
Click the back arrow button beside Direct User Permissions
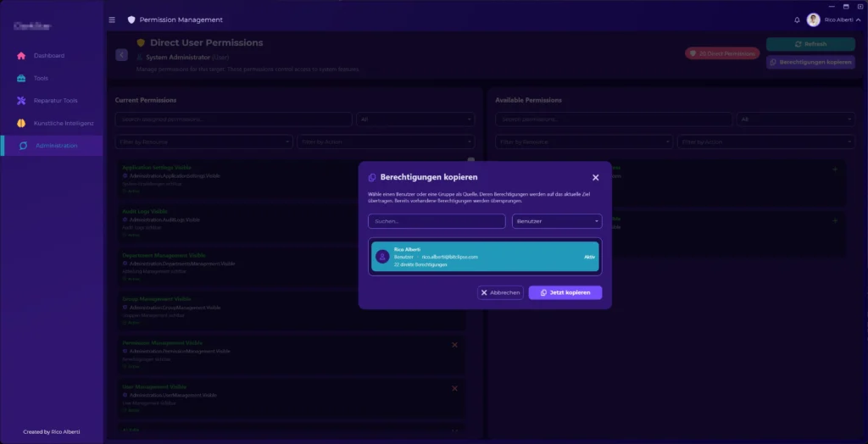tap(122, 55)
